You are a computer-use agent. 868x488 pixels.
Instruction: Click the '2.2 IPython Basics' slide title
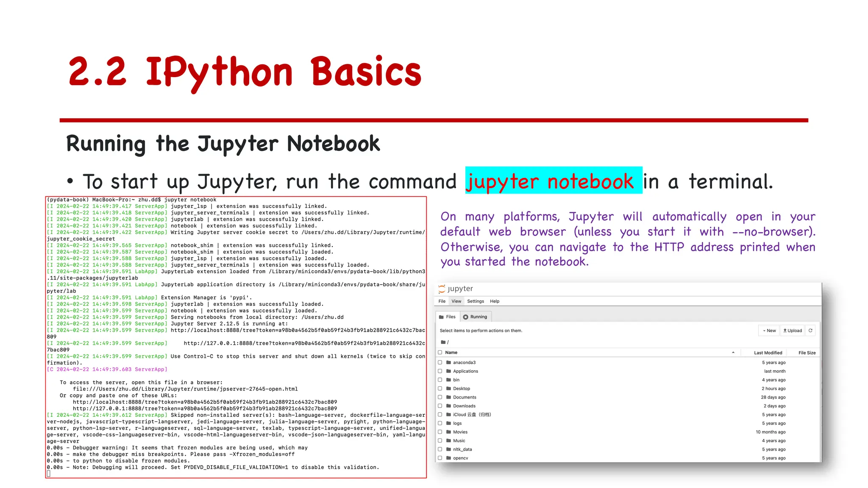245,73
